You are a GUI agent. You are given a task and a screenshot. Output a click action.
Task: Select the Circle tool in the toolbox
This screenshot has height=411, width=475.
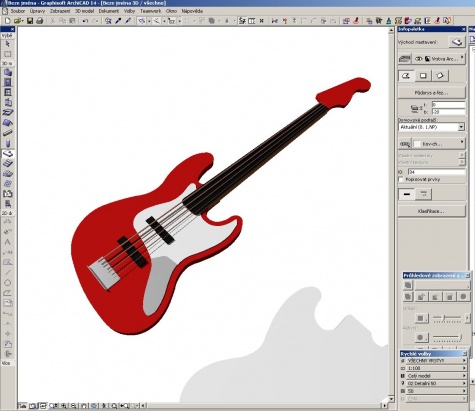(7, 283)
